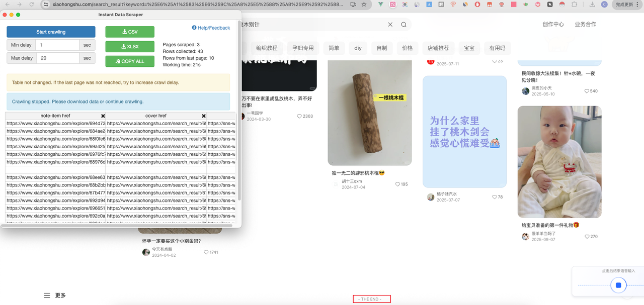Select the 自制 filter tag
This screenshot has width=644, height=305.
click(382, 48)
